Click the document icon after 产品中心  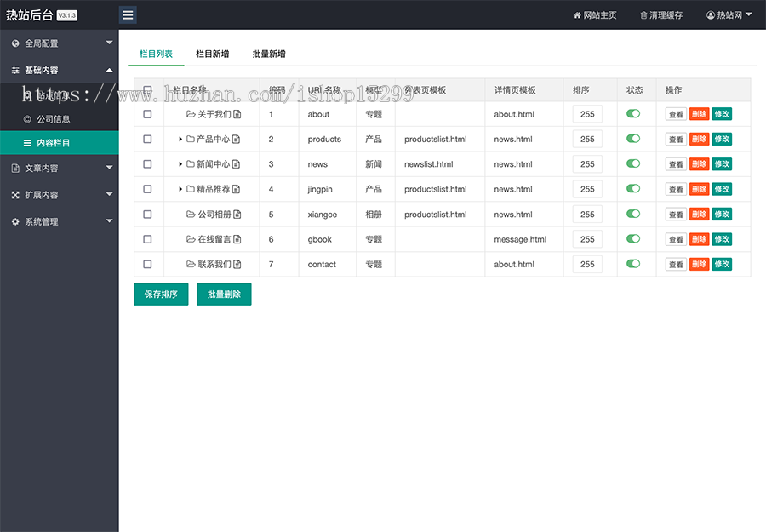click(236, 140)
